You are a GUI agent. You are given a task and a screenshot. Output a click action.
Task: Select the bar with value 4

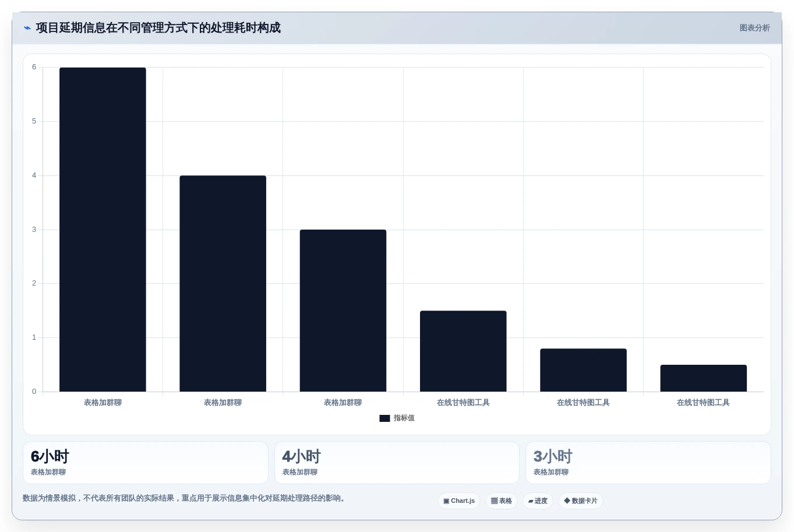223,284
